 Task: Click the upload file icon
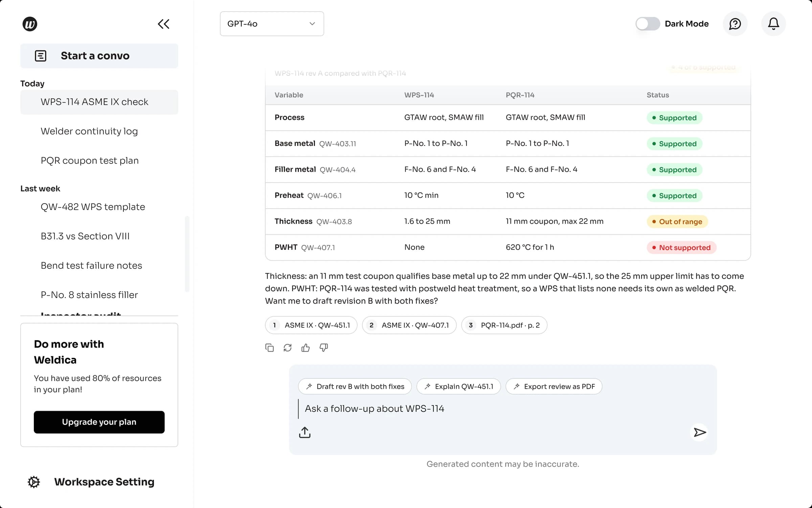point(304,432)
